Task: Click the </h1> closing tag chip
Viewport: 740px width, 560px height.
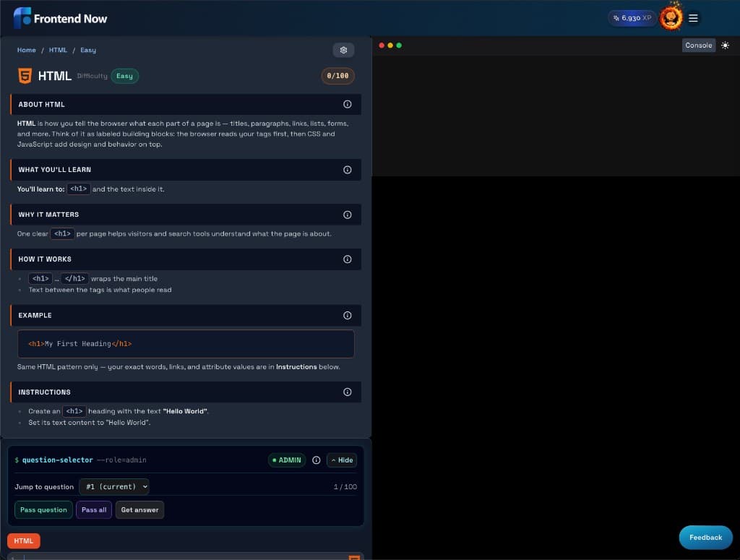Action: click(x=74, y=279)
